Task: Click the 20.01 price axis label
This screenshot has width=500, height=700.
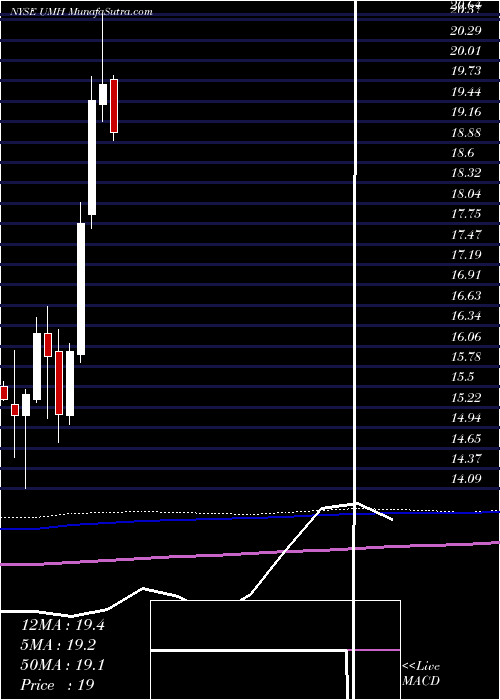Action: coord(466,51)
